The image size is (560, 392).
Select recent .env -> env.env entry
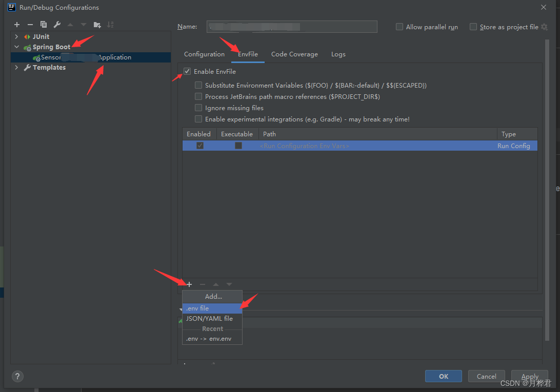tap(212, 338)
